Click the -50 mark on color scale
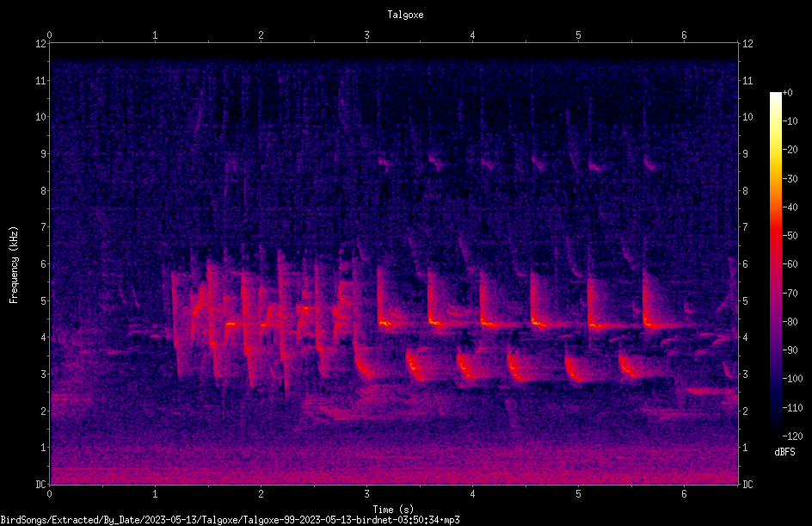The width and height of the screenshot is (812, 526). (790, 235)
